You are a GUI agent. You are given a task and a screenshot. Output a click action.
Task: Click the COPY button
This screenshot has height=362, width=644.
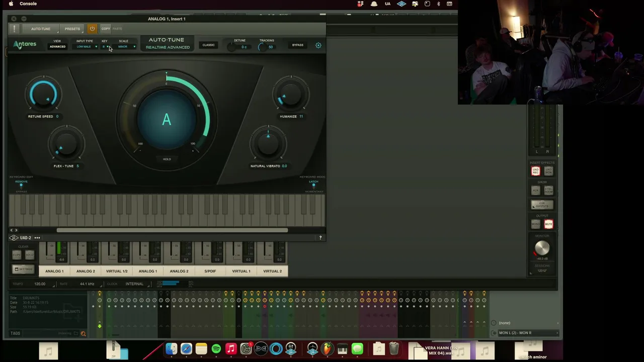click(106, 29)
